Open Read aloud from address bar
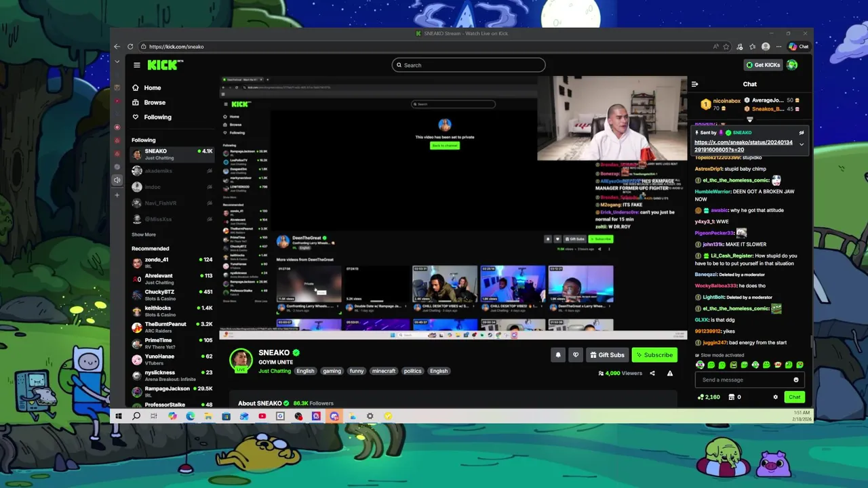 click(x=715, y=47)
